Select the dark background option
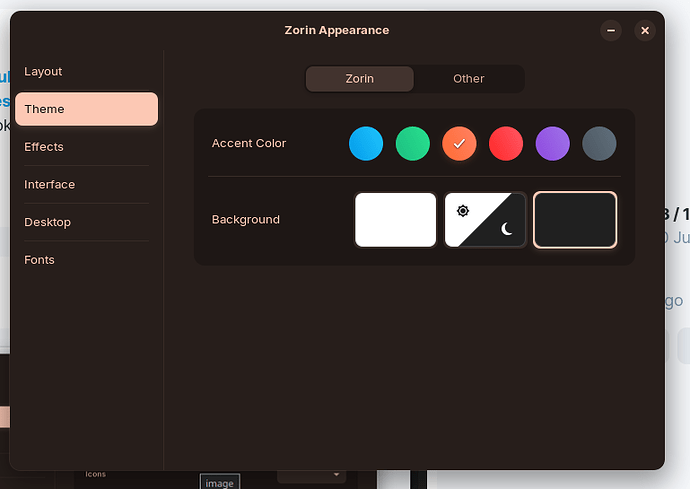 (x=575, y=220)
